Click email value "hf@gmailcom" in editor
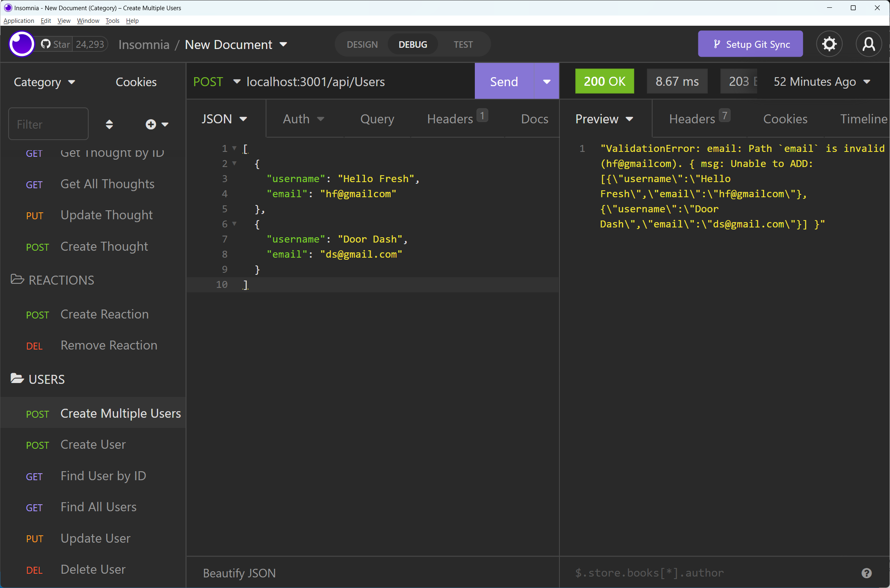The image size is (890, 588). [x=358, y=194]
